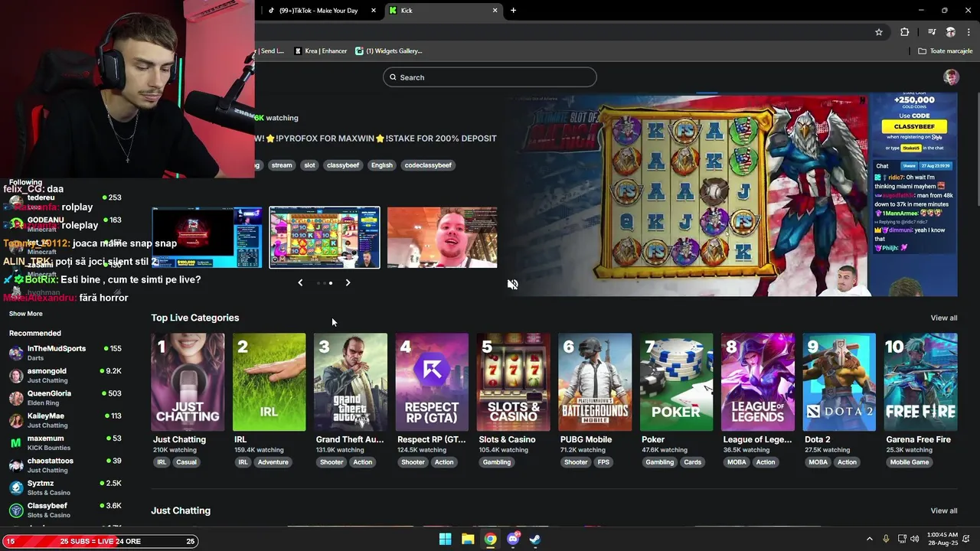Open InTheMudSports channel avatar
The height and width of the screenshot is (551, 980).
click(x=15, y=354)
